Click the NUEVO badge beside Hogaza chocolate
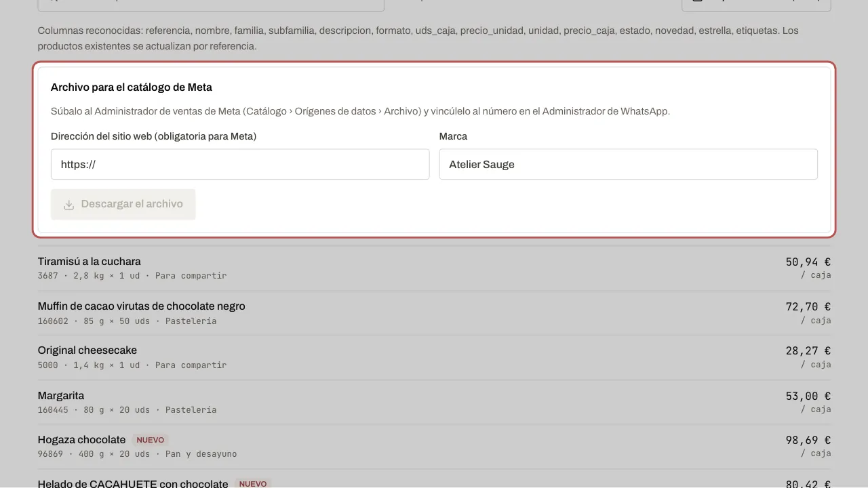Viewport: 868px width, 488px height. [151, 440]
